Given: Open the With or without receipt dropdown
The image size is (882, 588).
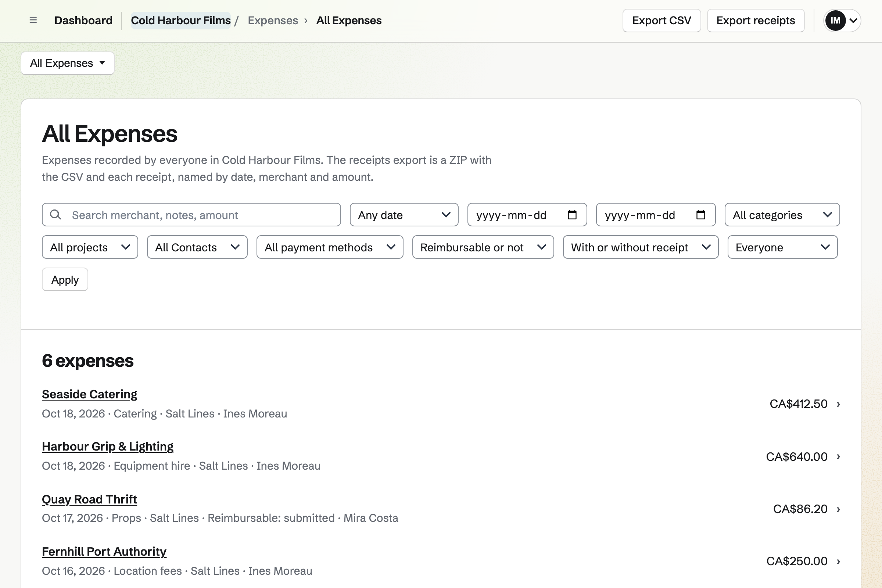Looking at the screenshot, I should pyautogui.click(x=641, y=247).
